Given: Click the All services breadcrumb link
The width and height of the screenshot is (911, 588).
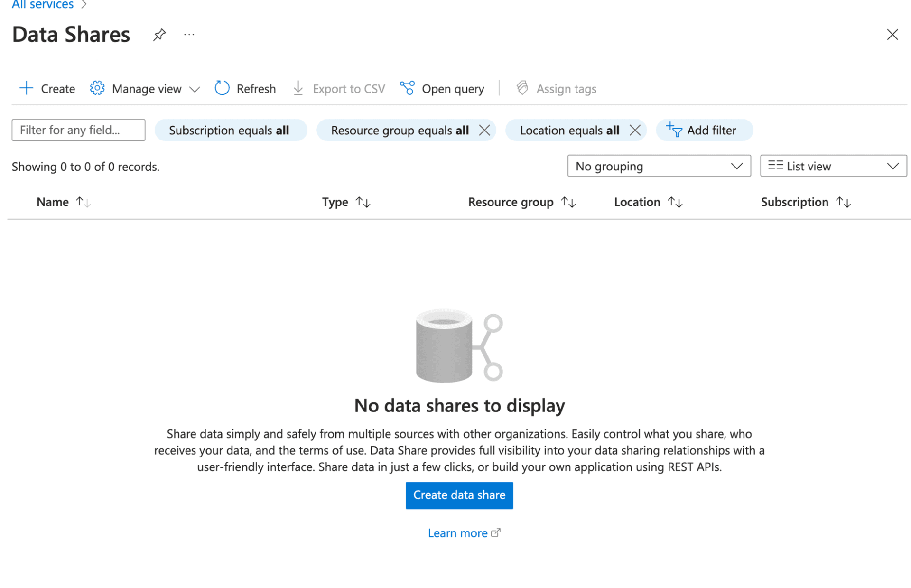Looking at the screenshot, I should pyautogui.click(x=42, y=5).
